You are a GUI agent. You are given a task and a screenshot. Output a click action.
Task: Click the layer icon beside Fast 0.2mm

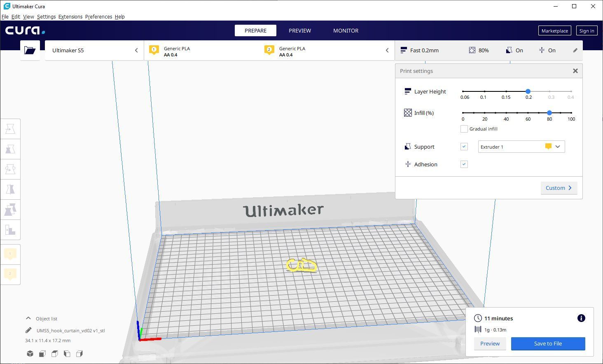404,50
